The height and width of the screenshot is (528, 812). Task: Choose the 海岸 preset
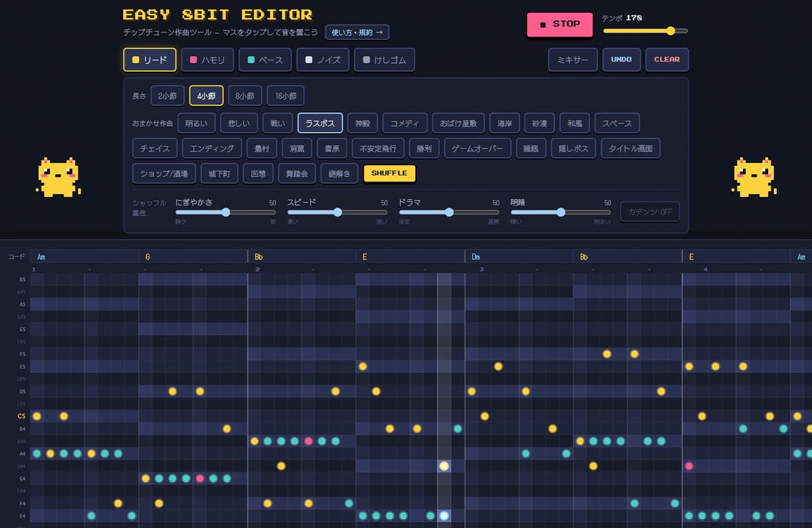pos(504,123)
